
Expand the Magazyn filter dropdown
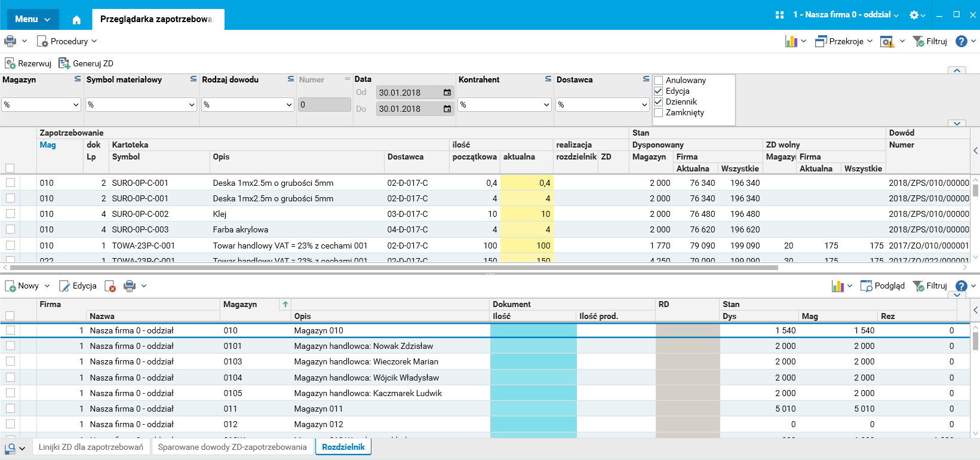(x=76, y=105)
